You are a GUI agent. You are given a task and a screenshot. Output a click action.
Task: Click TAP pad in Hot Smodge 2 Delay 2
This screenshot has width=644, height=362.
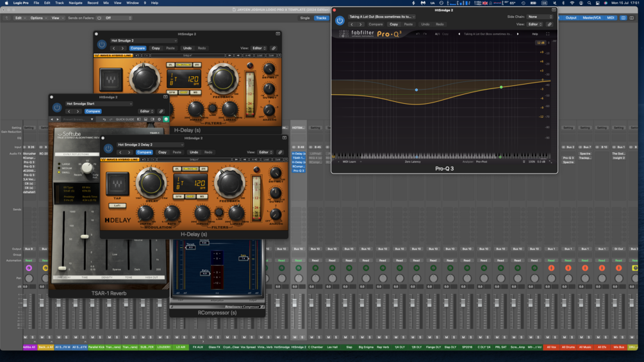117,185
